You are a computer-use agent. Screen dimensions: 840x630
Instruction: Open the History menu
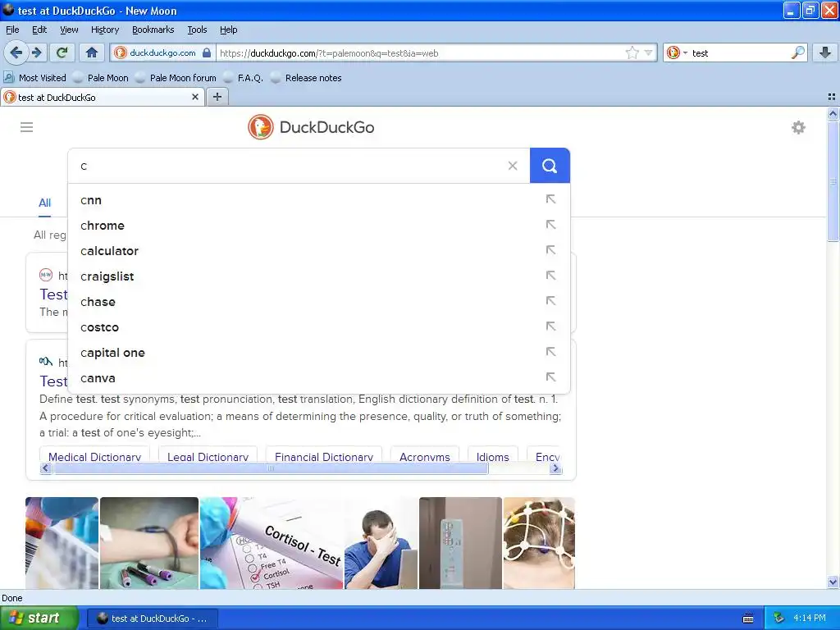[104, 30]
